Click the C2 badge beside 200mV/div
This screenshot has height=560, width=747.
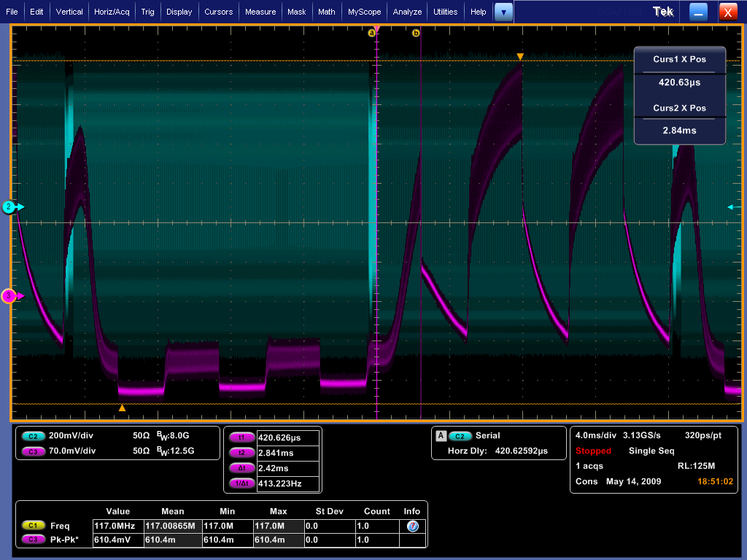[32, 435]
